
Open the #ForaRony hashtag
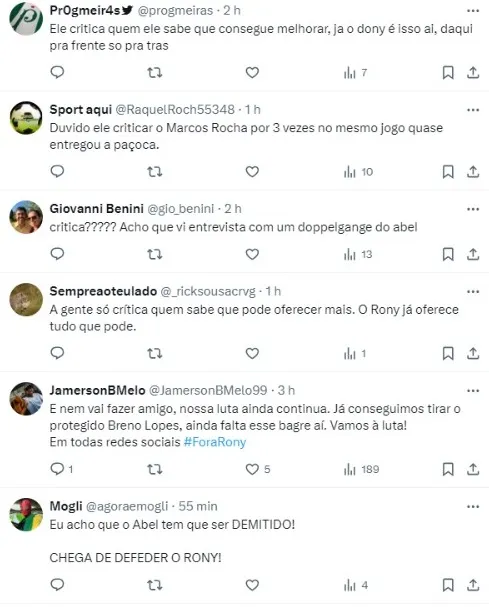pos(215,442)
